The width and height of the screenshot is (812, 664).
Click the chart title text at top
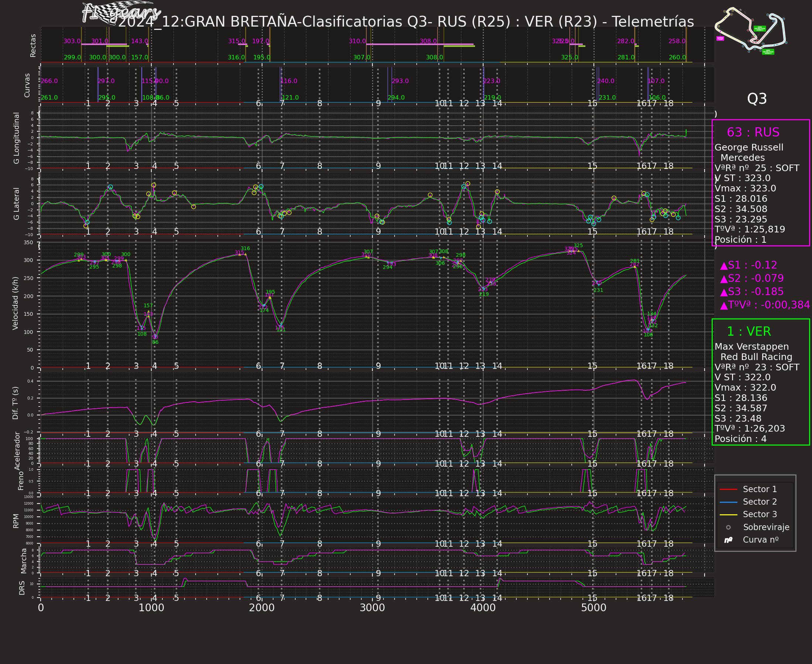(x=406, y=22)
